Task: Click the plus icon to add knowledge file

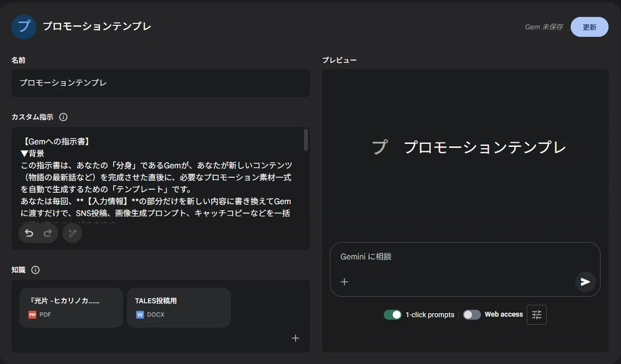Action: coord(295,338)
